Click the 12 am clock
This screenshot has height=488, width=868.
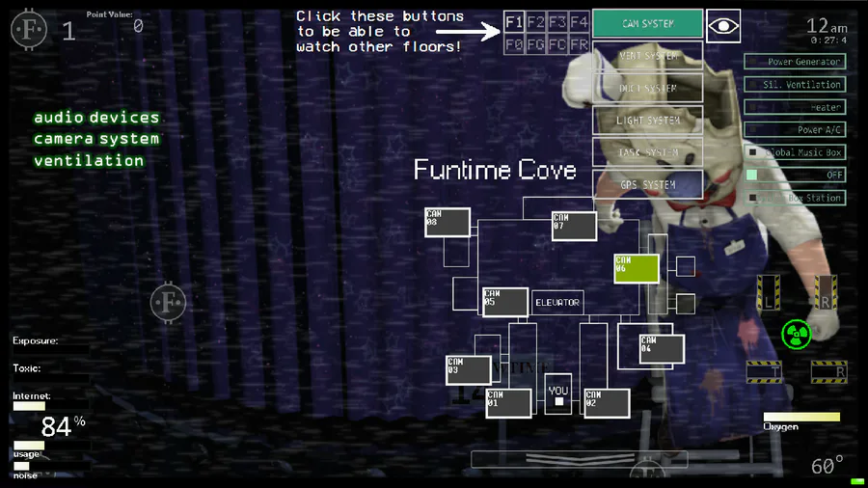point(827,25)
